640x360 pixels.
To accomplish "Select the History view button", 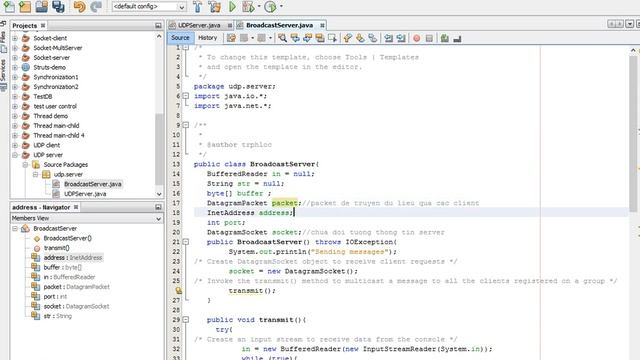I will click(207, 38).
